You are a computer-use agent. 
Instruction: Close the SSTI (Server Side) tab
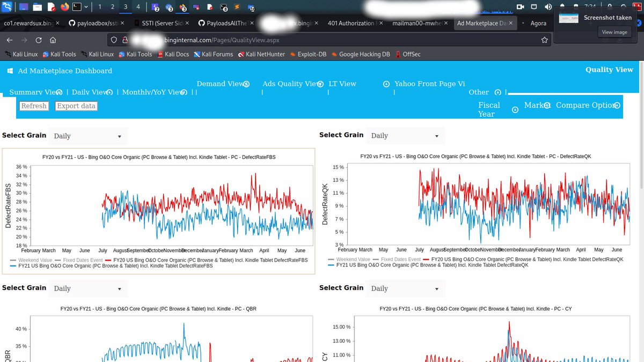tap(187, 23)
